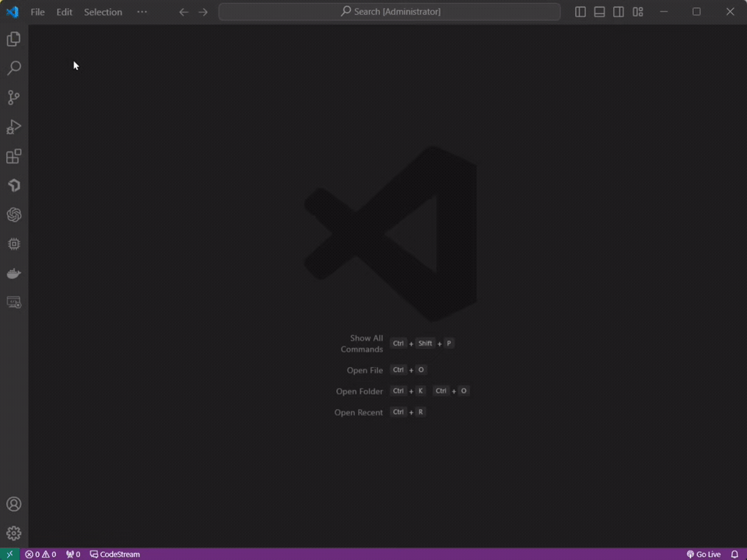
Task: Click the Open Recent label
Action: tap(358, 412)
